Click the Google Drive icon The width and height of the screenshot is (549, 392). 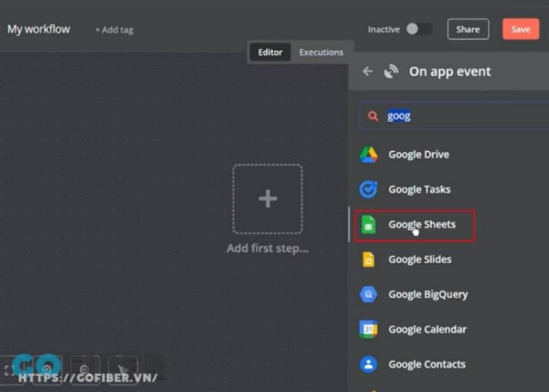coord(369,154)
